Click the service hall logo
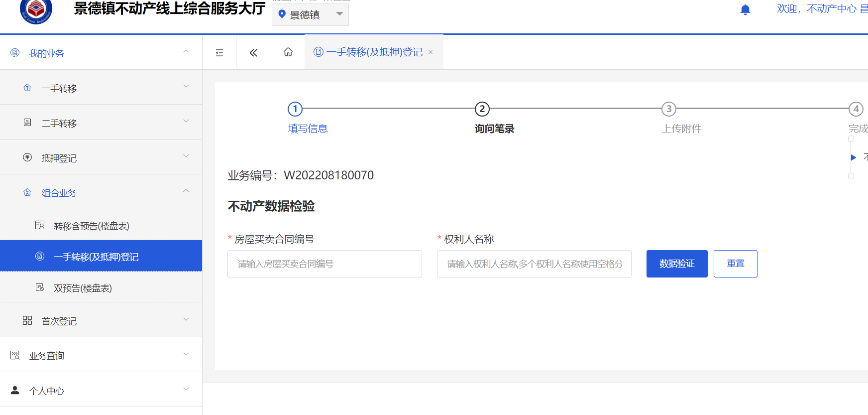The image size is (868, 415). (36, 10)
